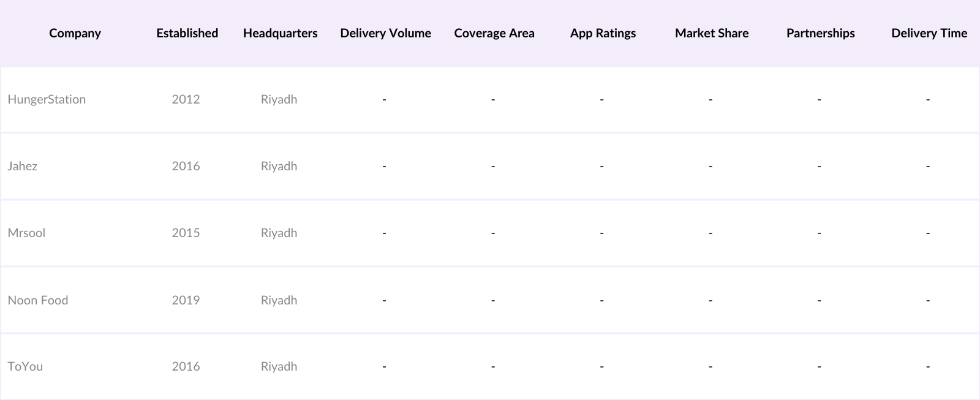Click the Market Share column header
Screen dimensions: 980x400
[x=712, y=33]
